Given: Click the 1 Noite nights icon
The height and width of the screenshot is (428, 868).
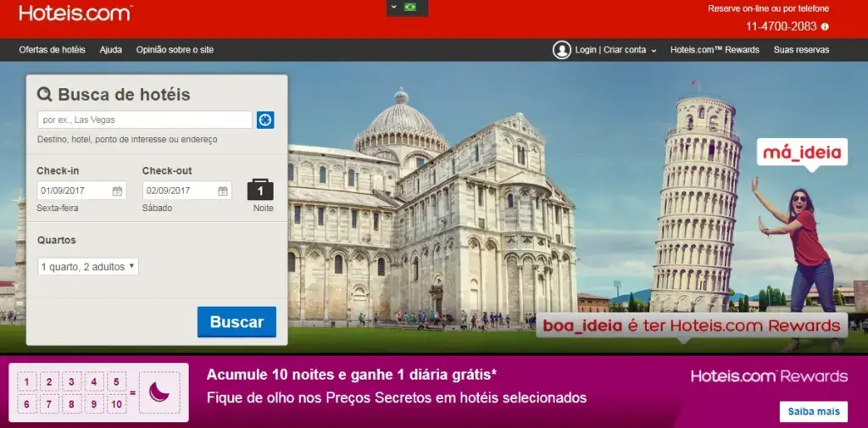Looking at the screenshot, I should coord(260,190).
